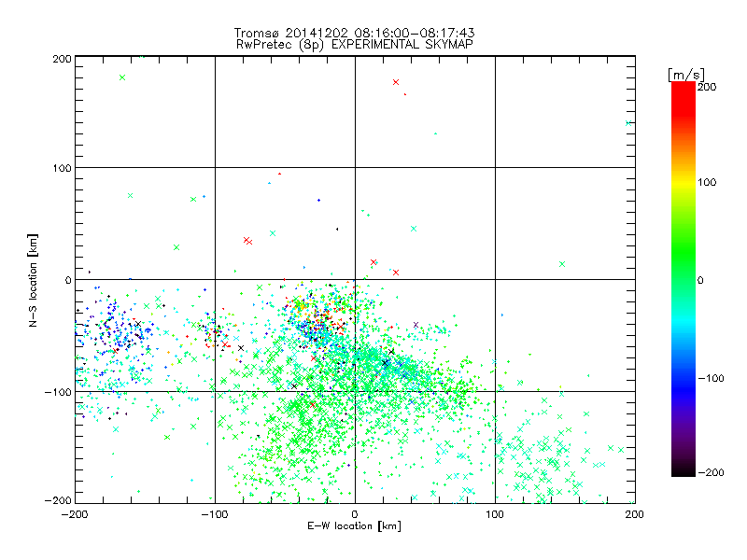Click the colorbar tick label '-100'

coord(711,378)
